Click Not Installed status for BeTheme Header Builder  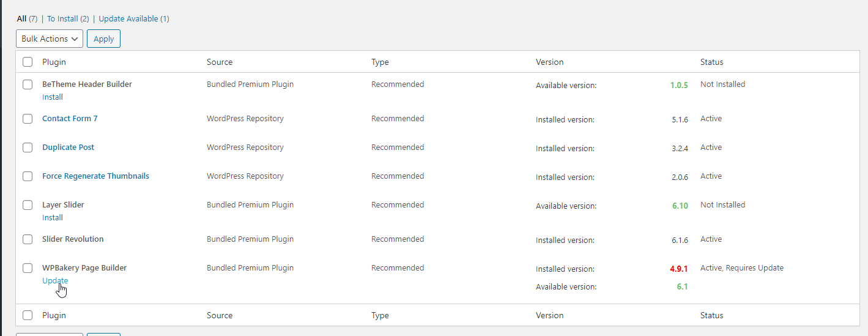pos(722,84)
